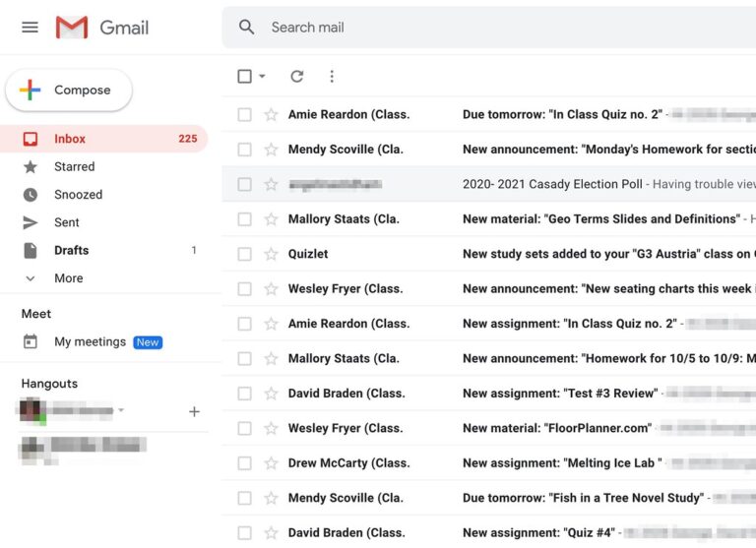Open the Fish in a Tree Novel Study email

coord(489,498)
